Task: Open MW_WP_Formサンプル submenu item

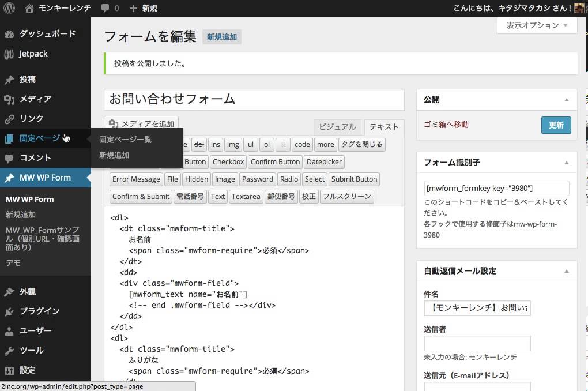Action: point(43,239)
